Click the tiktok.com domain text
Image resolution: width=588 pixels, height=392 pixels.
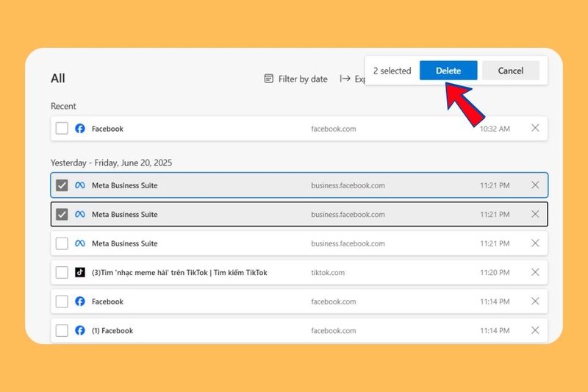(x=327, y=273)
